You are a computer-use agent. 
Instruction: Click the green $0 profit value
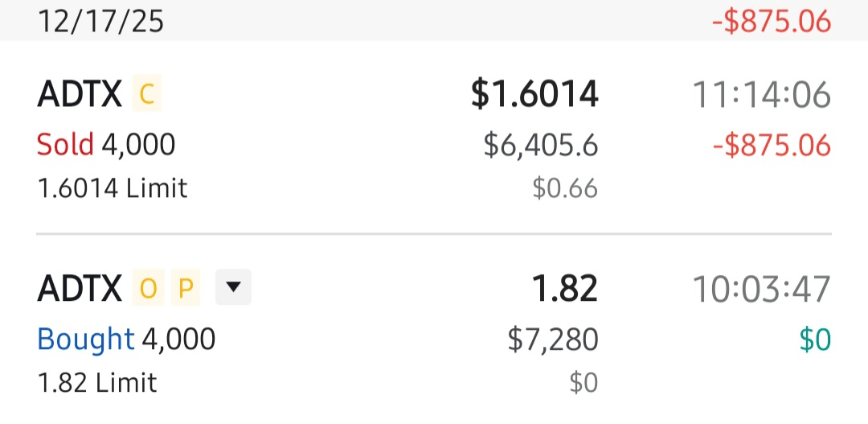(814, 340)
